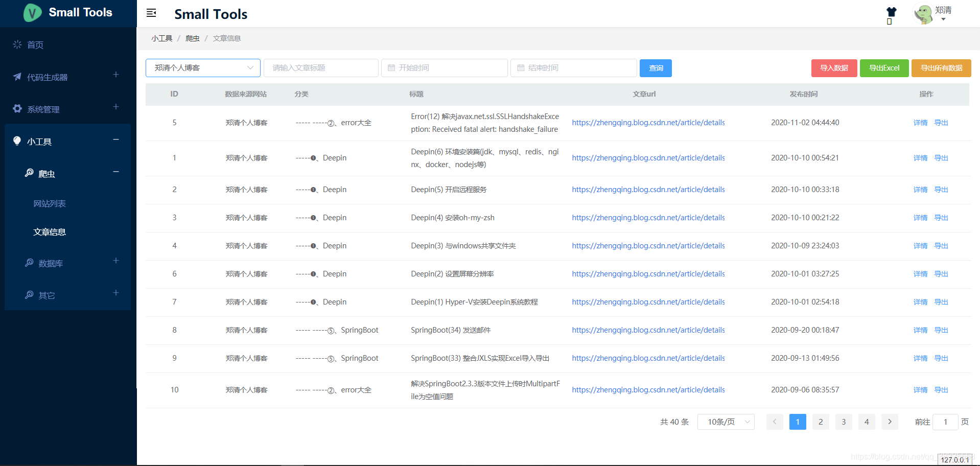Open the 结束时间 date picker
The height and width of the screenshot is (466, 980).
[574, 68]
